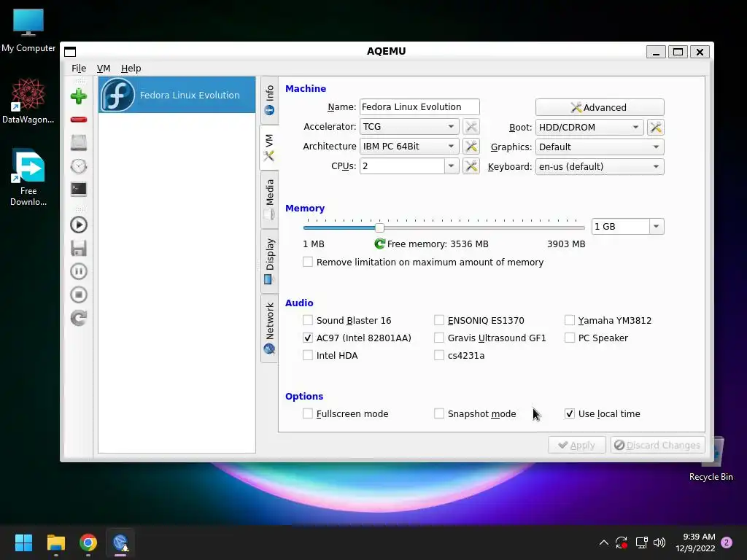Image resolution: width=747 pixels, height=560 pixels.
Task: Expand the CPUs count dropdown
Action: (451, 166)
